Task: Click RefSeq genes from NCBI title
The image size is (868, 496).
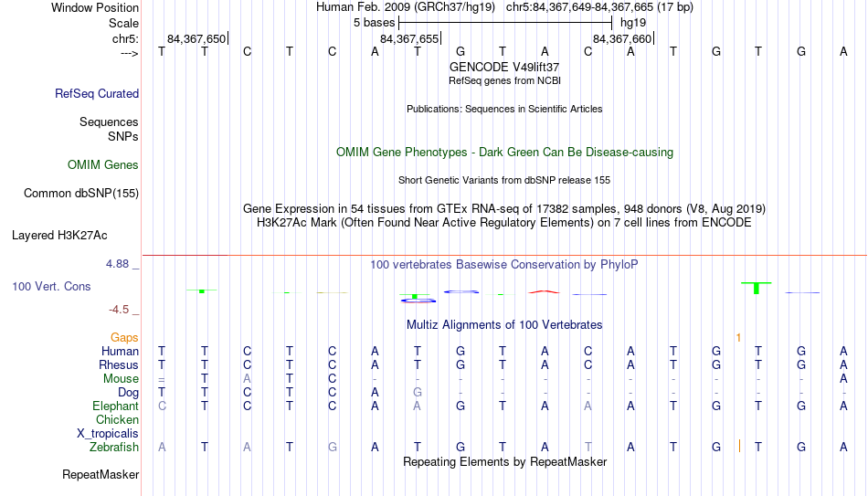Action: 504,80
